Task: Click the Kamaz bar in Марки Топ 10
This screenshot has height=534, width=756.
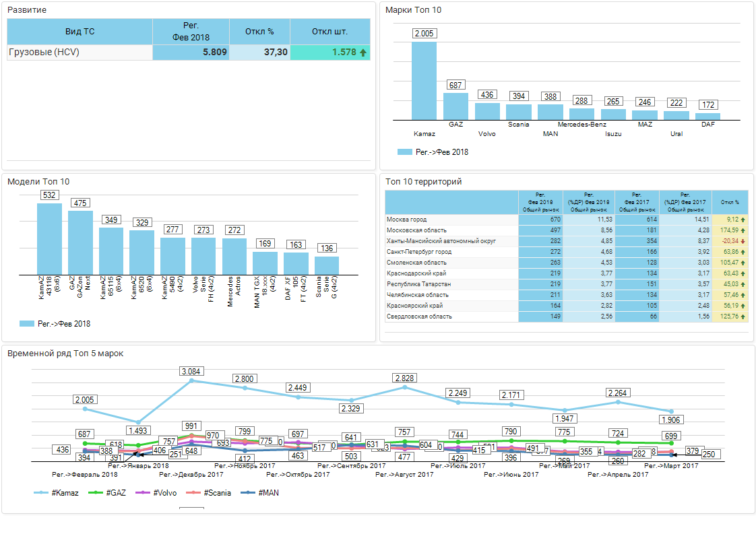Action: click(424, 81)
